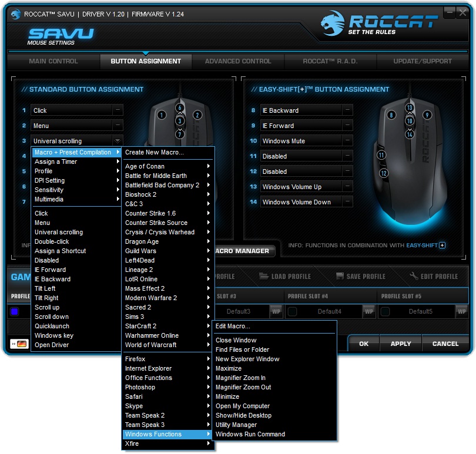Expand Counter Strike Source preset macros

point(168,223)
